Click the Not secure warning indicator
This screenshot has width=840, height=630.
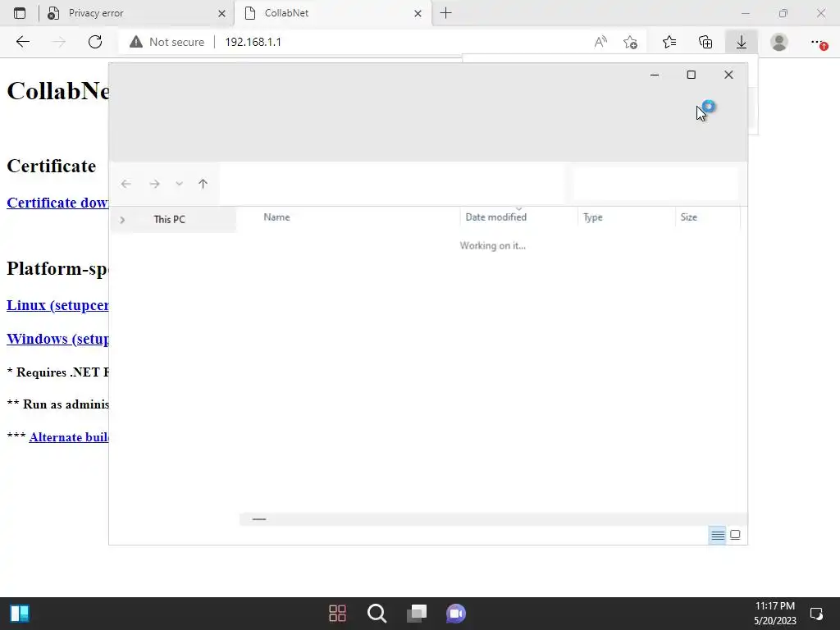pos(167,42)
